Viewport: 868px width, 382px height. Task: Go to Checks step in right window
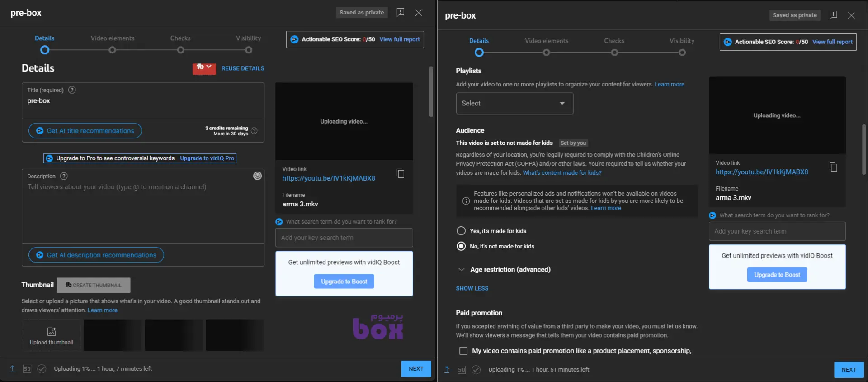(x=614, y=46)
